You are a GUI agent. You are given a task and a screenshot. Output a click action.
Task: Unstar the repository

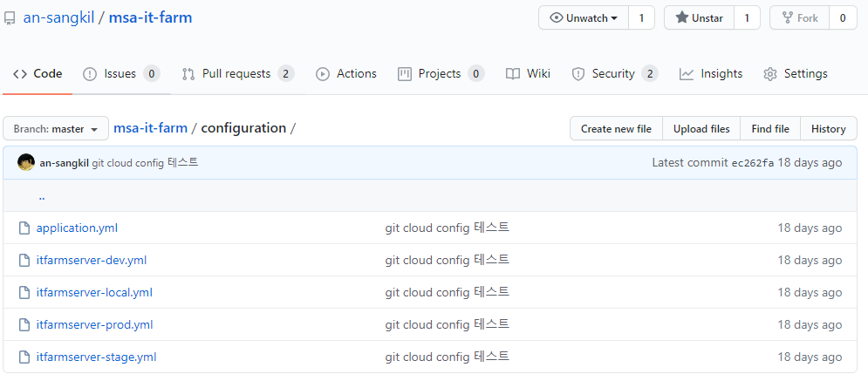pyautogui.click(x=699, y=17)
